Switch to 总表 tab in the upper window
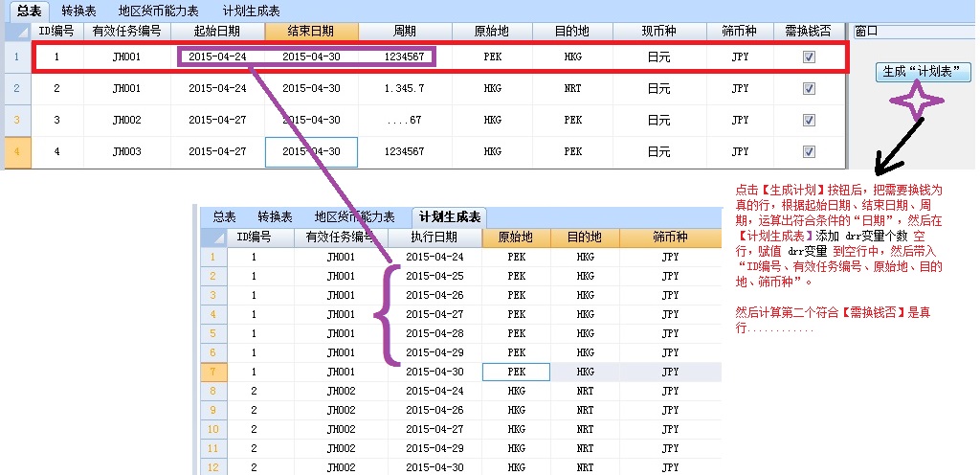This screenshot has width=980, height=475. pos(29,11)
